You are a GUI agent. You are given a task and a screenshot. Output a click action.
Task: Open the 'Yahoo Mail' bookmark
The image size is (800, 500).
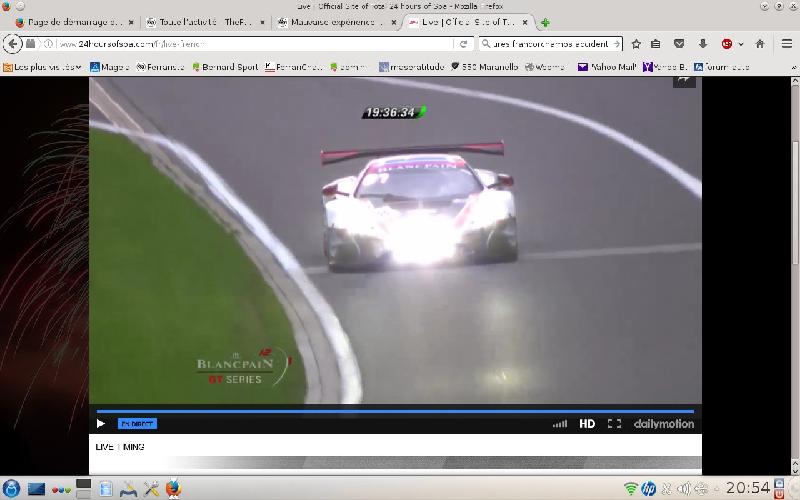click(x=606, y=67)
